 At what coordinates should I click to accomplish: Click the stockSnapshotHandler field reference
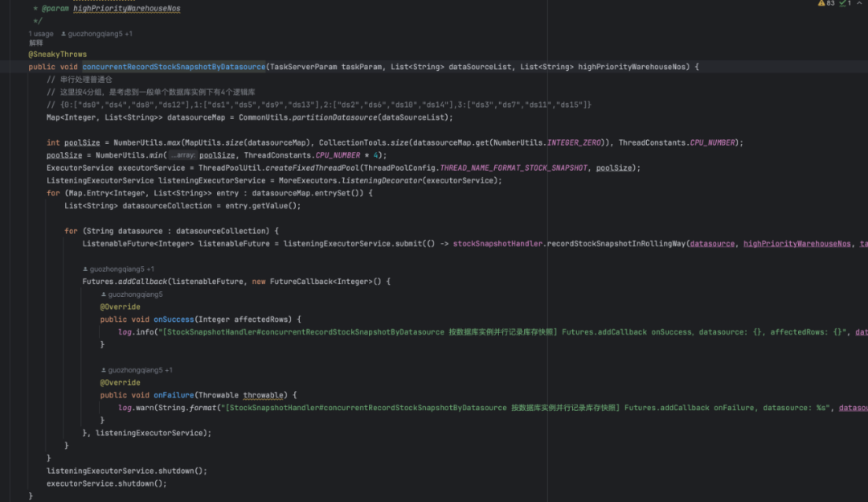click(x=497, y=244)
